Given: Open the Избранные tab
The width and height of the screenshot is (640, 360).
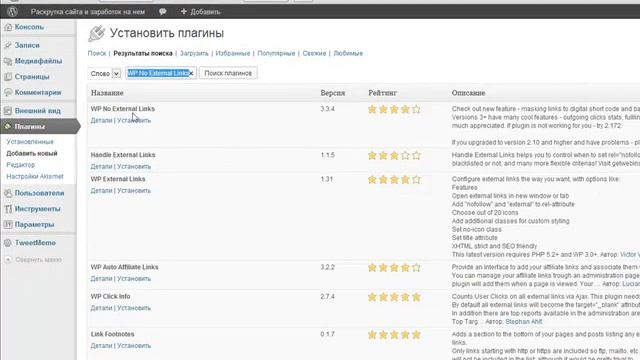Looking at the screenshot, I should click(233, 53).
